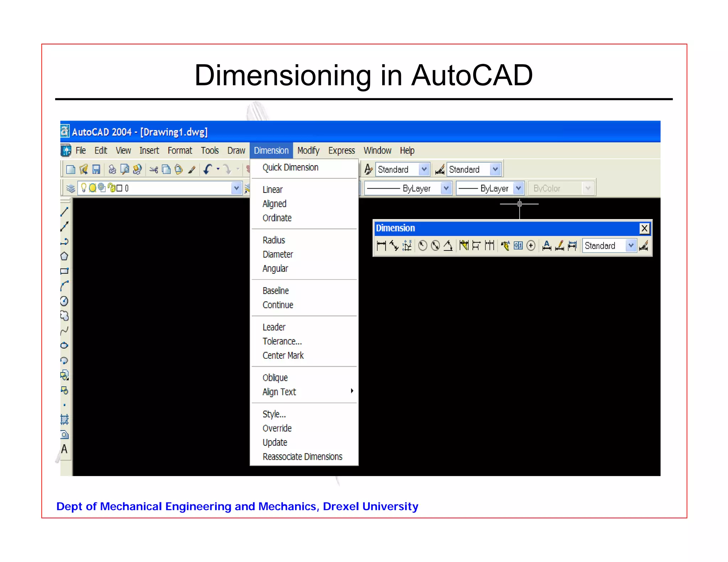Screen dimensions: 728x562
Task: Click the Plot Preview icon
Action: (x=124, y=169)
